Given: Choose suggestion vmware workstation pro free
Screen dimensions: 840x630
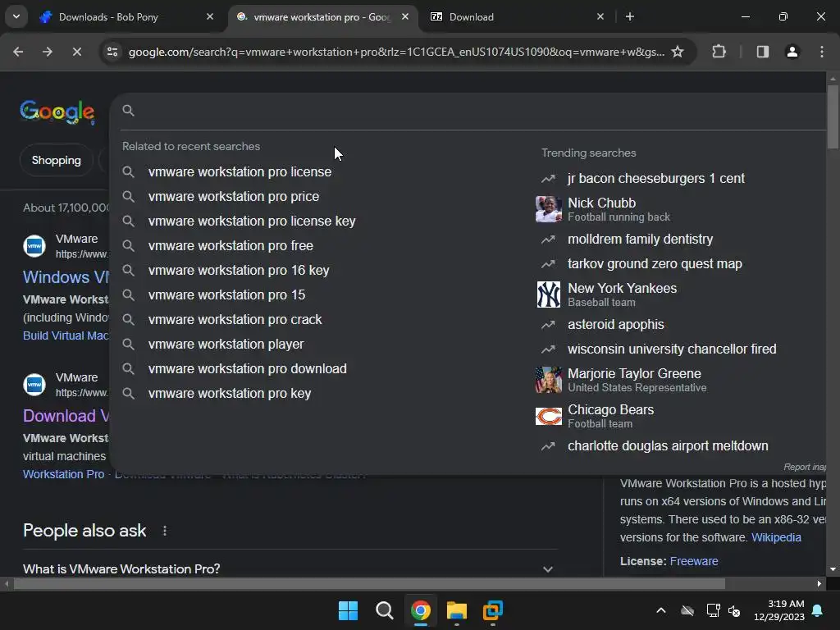Looking at the screenshot, I should tap(231, 246).
